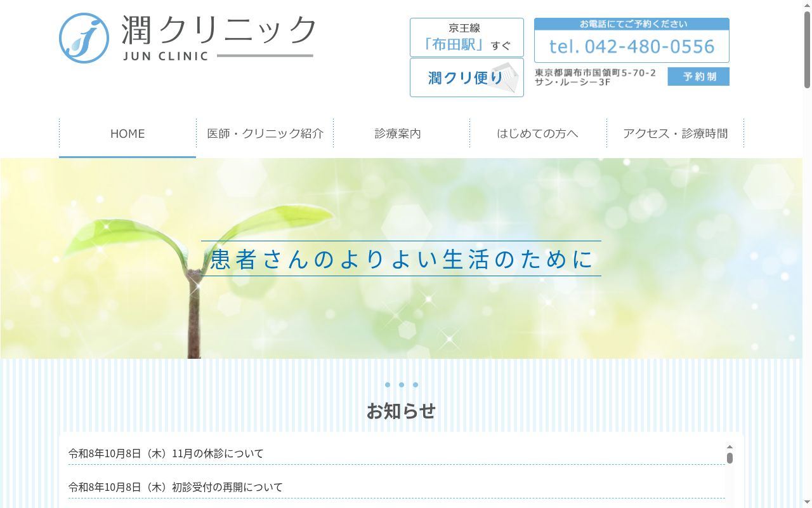Screen dimensions: 812x508
Task: Click the 京王線「布田駅」すぐ button
Action: [x=467, y=37]
